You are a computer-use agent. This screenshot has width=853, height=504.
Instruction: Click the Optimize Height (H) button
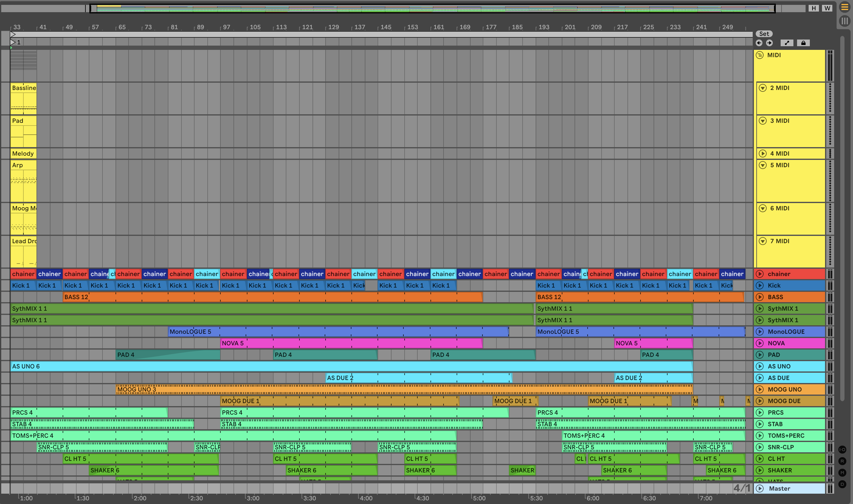tap(813, 8)
